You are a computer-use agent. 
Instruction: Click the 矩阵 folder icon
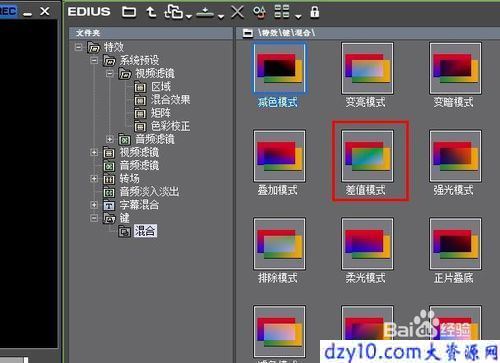click(140, 113)
